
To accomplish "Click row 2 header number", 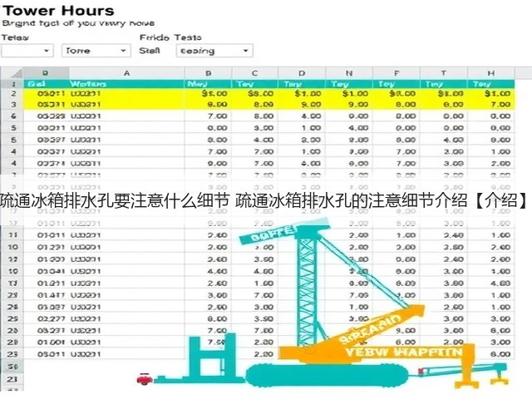I will (13, 93).
